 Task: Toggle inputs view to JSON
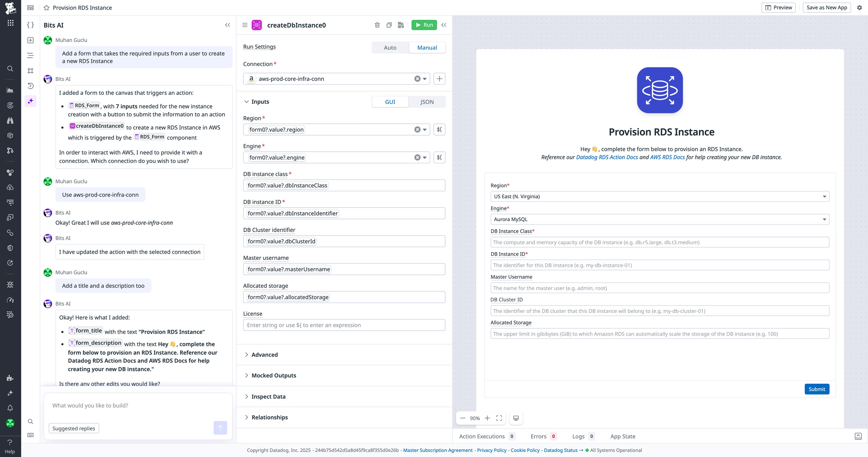427,101
